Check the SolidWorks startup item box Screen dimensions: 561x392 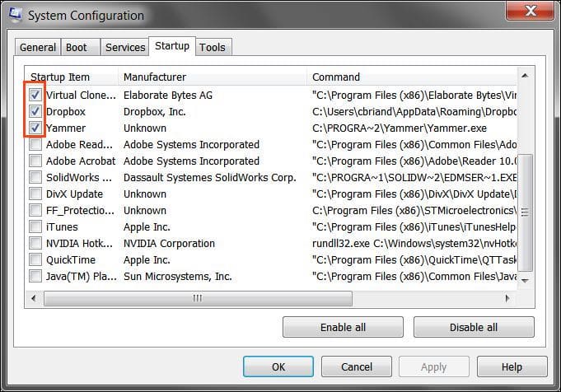coord(35,178)
